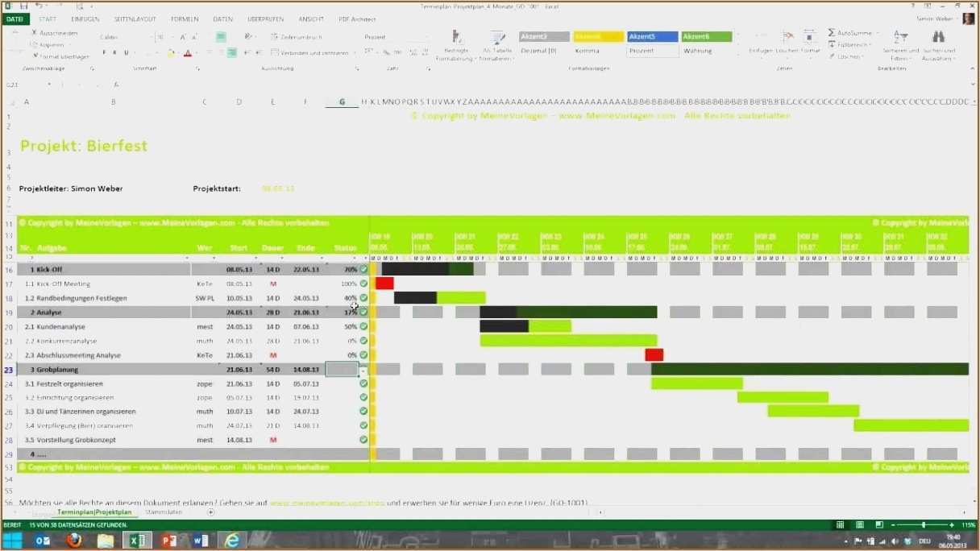Click the Ausschneiden scissors icon

click(35, 33)
